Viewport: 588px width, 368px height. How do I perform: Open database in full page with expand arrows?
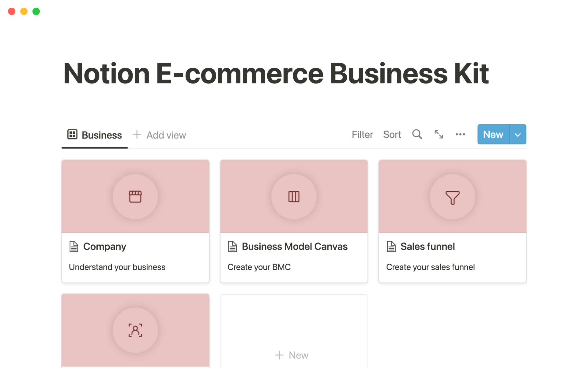pyautogui.click(x=439, y=134)
